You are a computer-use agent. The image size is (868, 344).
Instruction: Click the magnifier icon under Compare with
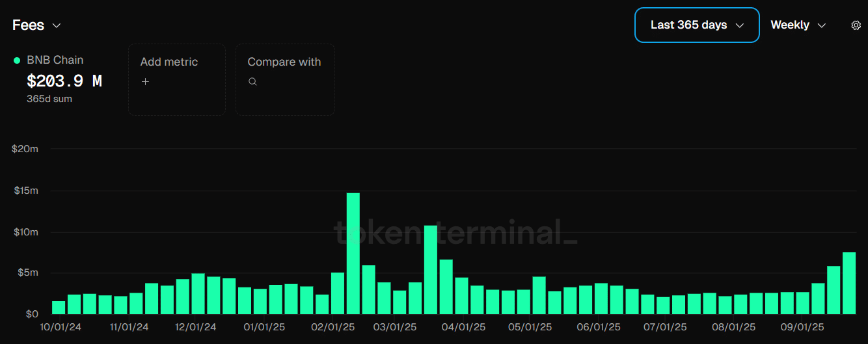click(252, 82)
